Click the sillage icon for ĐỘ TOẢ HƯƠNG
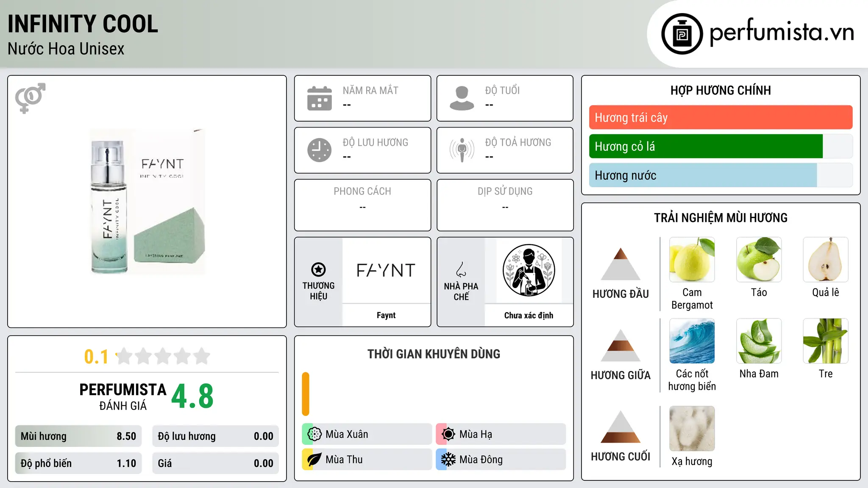Viewport: 868px width, 488px height. 462,150
